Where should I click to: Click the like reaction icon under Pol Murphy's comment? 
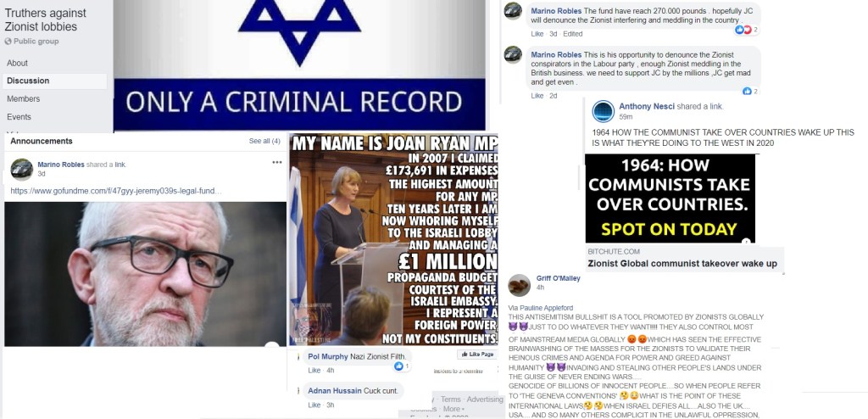pos(398,366)
